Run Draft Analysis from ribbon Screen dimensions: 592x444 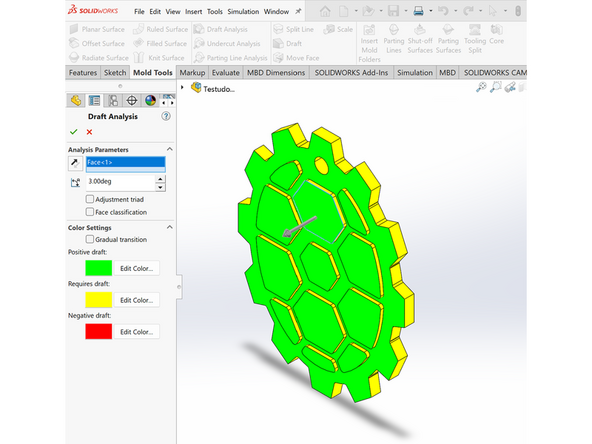pyautogui.click(x=221, y=29)
